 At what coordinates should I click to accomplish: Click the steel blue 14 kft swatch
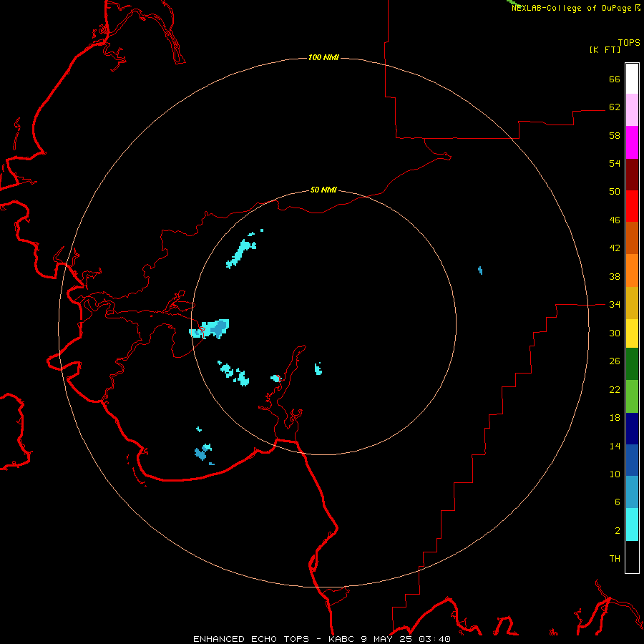(x=632, y=492)
